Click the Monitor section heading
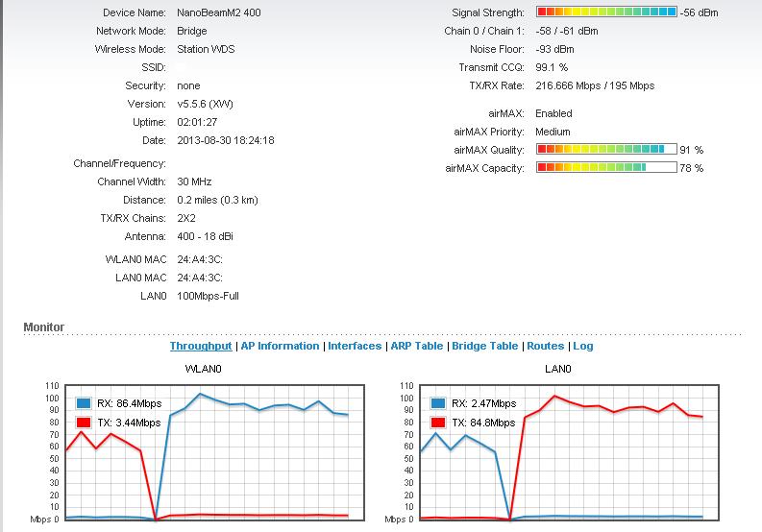This screenshot has height=532, width=762. [44, 327]
